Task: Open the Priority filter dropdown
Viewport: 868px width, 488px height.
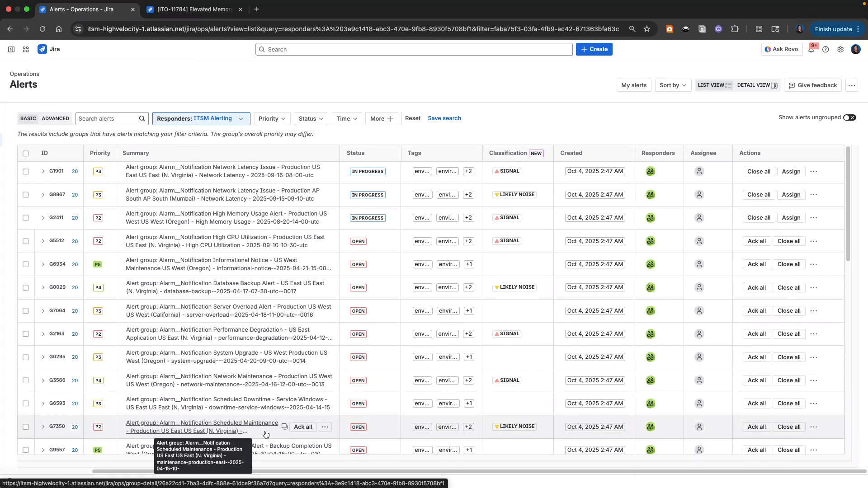Action: (272, 118)
